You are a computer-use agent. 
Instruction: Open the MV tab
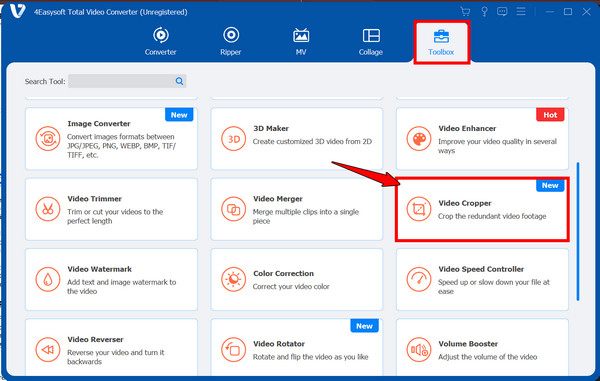tap(301, 41)
